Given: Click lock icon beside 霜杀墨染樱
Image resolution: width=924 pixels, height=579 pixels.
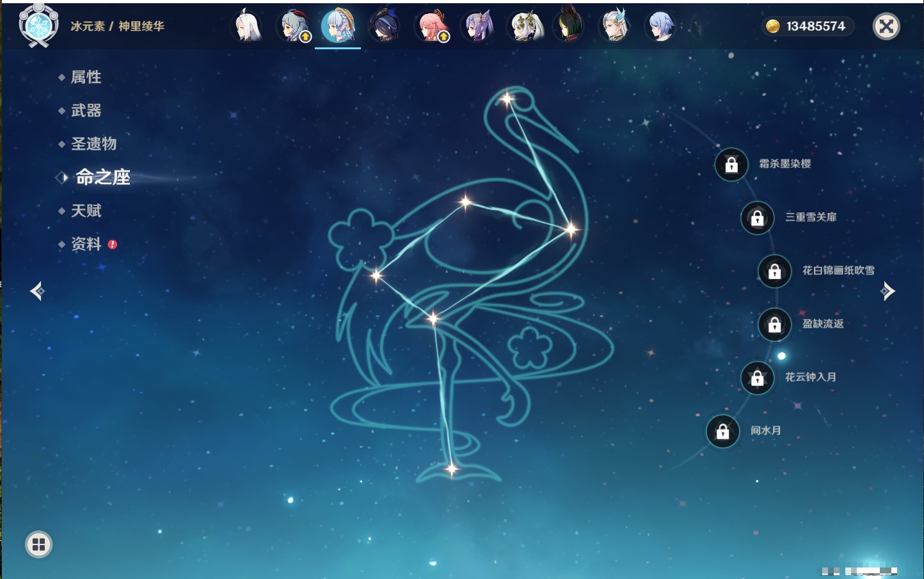Looking at the screenshot, I should [731, 164].
